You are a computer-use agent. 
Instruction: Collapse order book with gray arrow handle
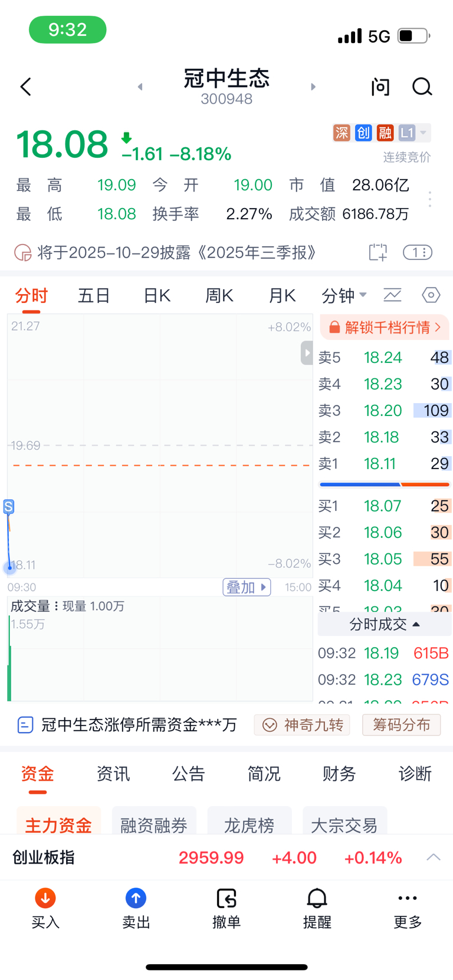307,353
